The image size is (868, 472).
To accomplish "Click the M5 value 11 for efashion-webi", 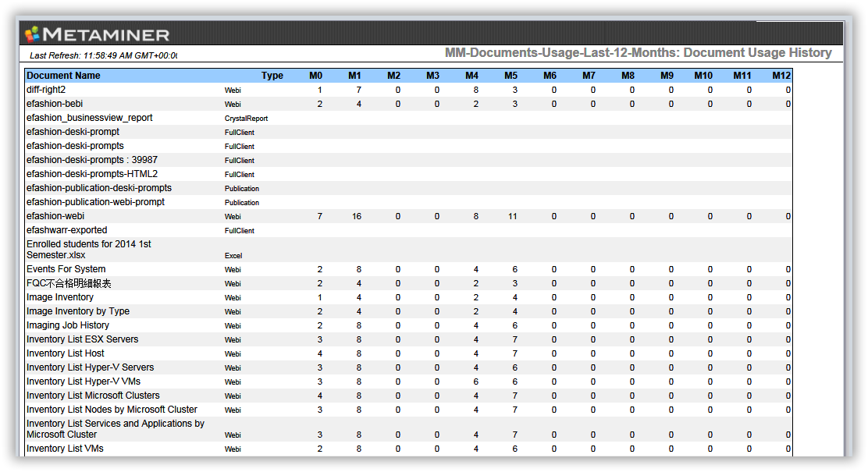I will point(513,216).
